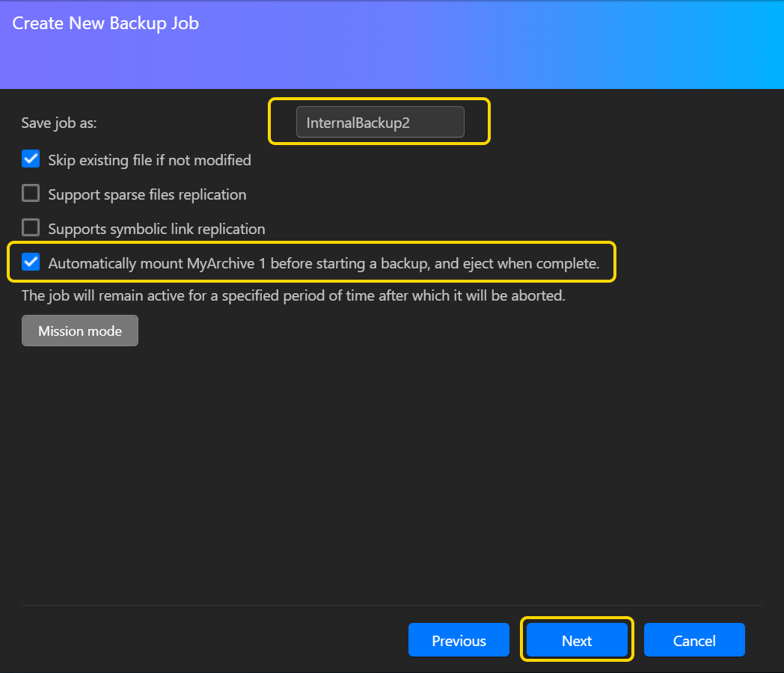Click the job-will-be-aborted description text
Image resolution: width=784 pixels, height=673 pixels.
tap(293, 295)
